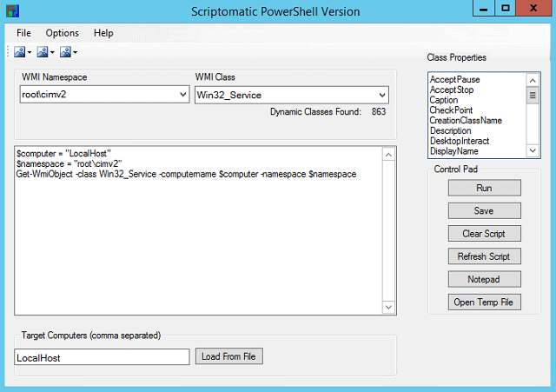The height and width of the screenshot is (392, 556).
Task: Click Class Properties scroll down arrow
Action: 533,150
